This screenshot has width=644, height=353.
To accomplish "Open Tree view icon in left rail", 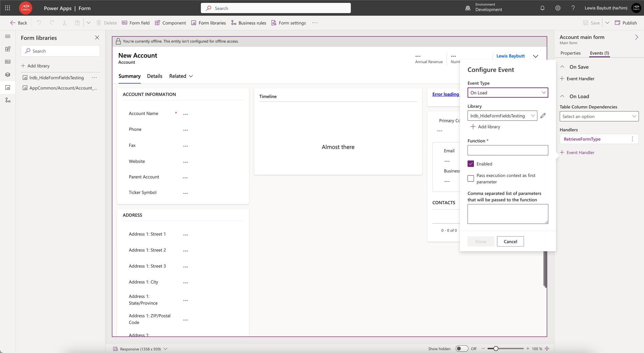I will point(8,75).
